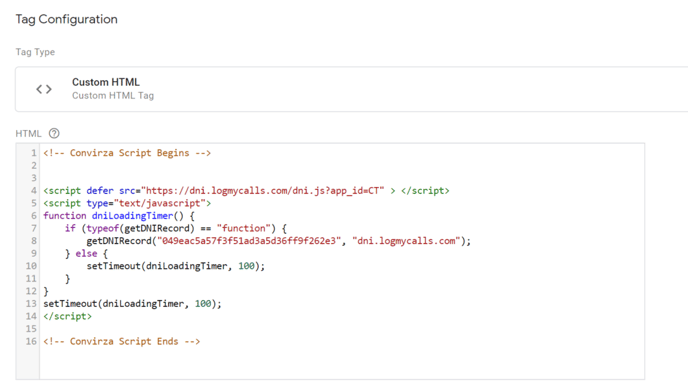
Task: Click line number 16 in gutter
Action: click(31, 341)
